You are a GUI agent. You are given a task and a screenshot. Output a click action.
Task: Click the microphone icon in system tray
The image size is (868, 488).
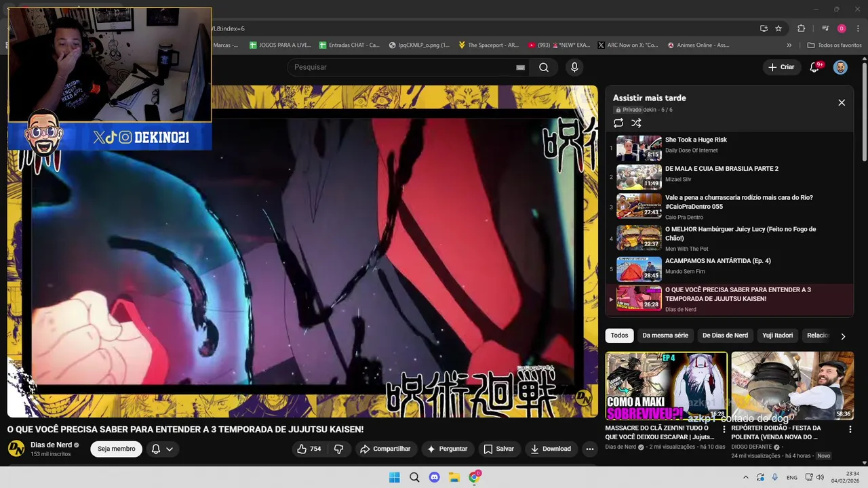[775, 477]
